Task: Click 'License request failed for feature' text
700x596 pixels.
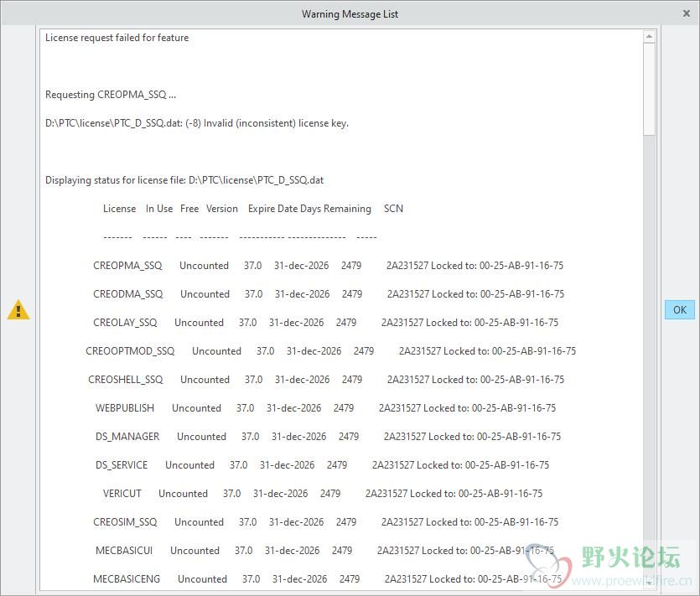Action: (x=117, y=38)
